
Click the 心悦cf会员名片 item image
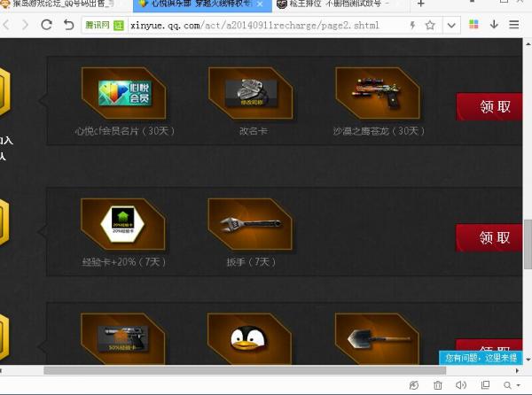tap(124, 93)
